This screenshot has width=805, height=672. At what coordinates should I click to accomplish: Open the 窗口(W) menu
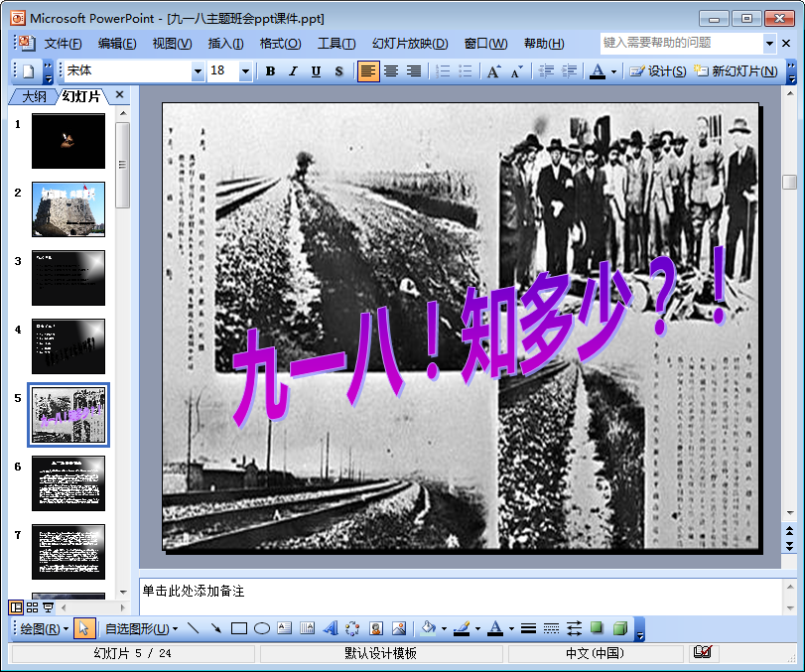coord(485,44)
